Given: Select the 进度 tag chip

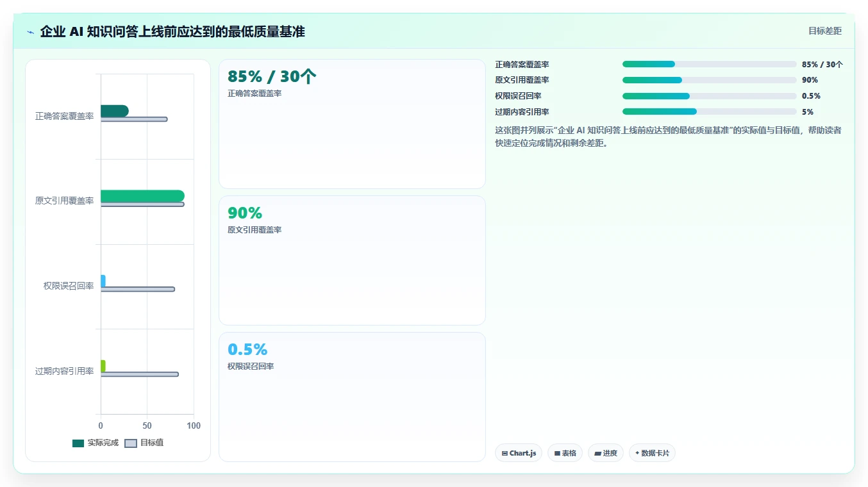Looking at the screenshot, I should [x=606, y=453].
